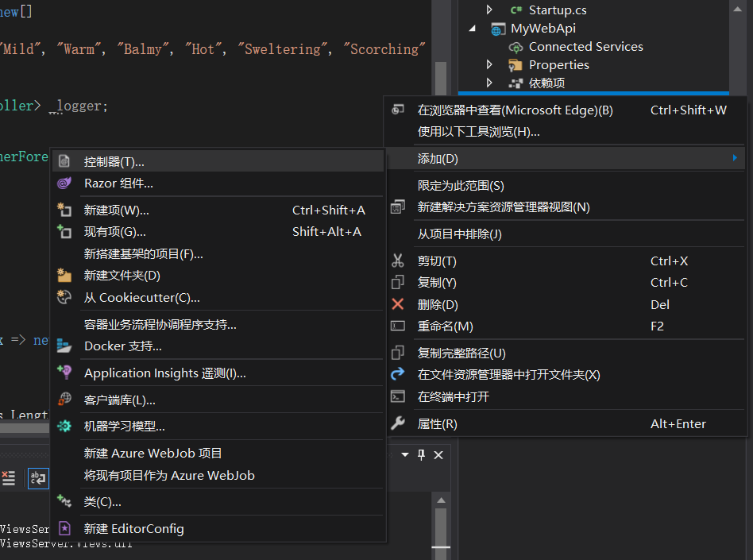Click the Application Insights lightbulb icon
This screenshot has height=560, width=753.
tap(64, 373)
